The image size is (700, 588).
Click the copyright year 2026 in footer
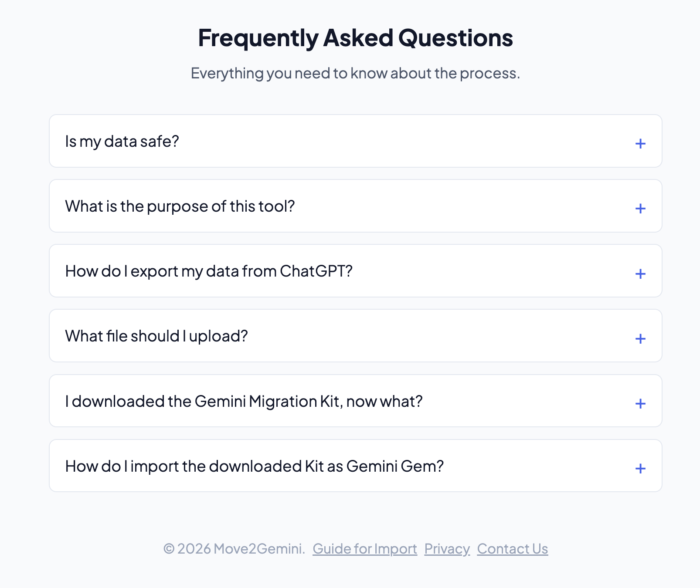tap(194, 549)
